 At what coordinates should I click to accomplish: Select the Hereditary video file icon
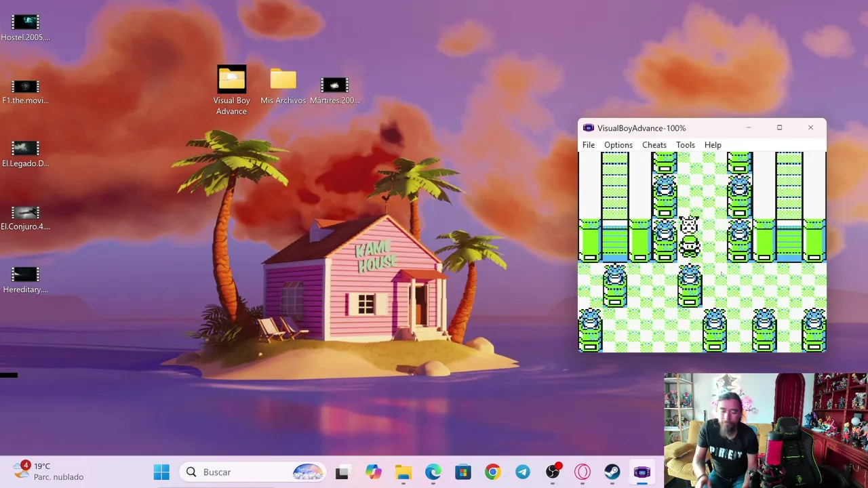(26, 280)
